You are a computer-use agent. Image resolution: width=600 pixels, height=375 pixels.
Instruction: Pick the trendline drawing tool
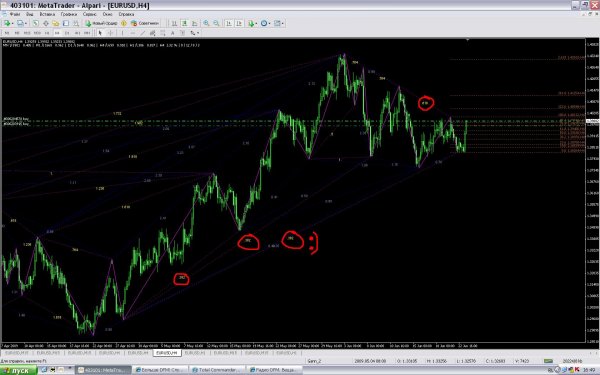point(142,33)
